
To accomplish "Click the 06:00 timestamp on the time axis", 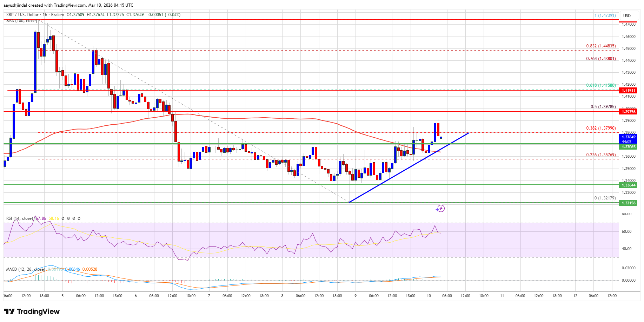I will 81,296.
